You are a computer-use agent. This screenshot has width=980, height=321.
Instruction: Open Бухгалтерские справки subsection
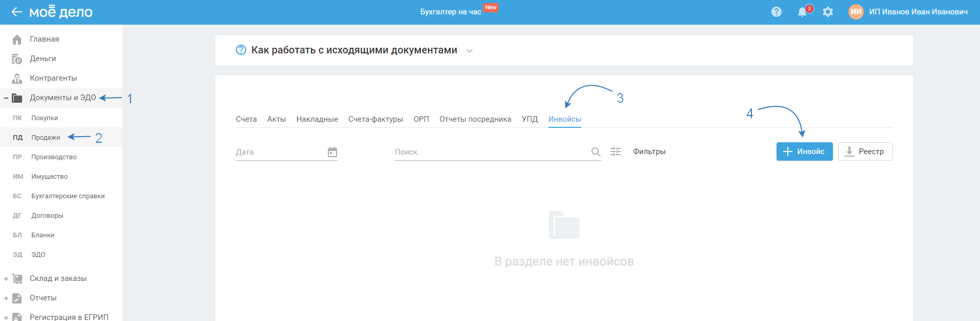click(68, 196)
